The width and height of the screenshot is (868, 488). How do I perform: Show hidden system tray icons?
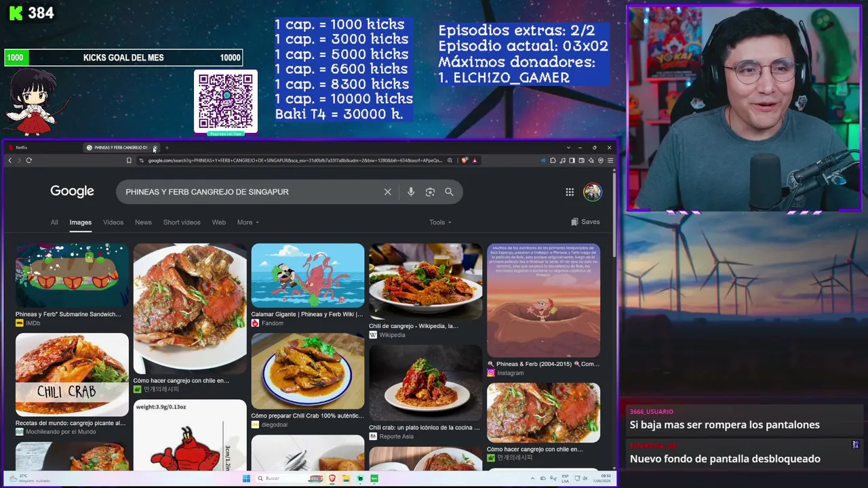pyautogui.click(x=532, y=479)
